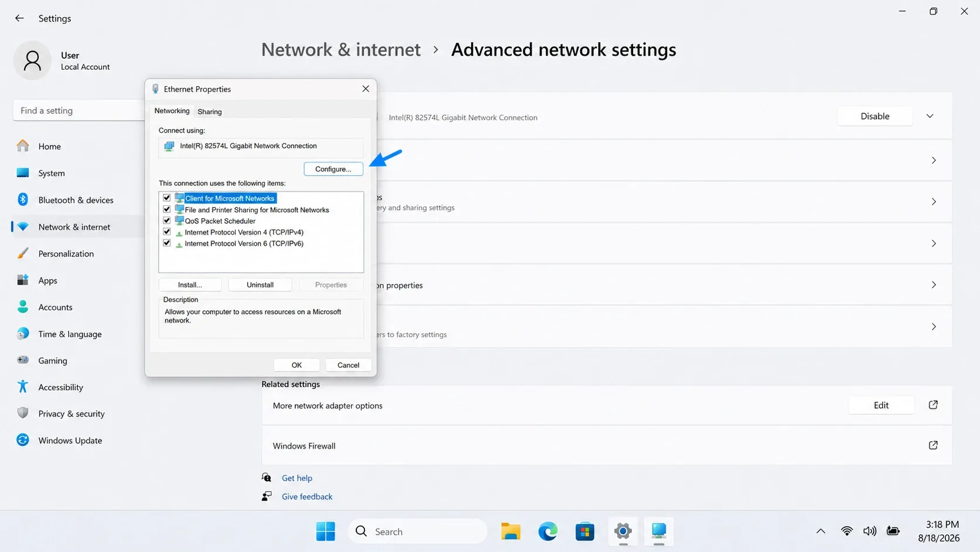
Task: Toggle Internet Protocol Version 4 checkbox
Action: [x=167, y=232]
